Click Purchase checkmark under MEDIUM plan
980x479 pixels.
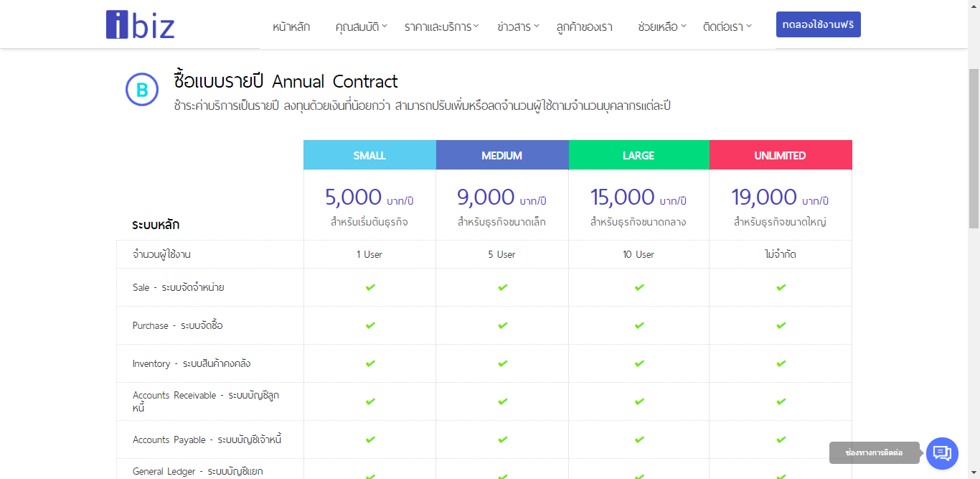(x=502, y=325)
